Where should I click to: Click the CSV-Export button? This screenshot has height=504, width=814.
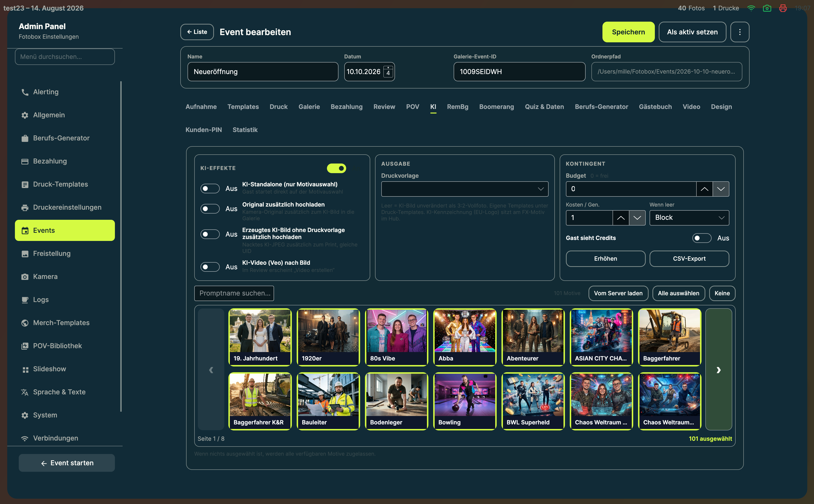pos(689,259)
